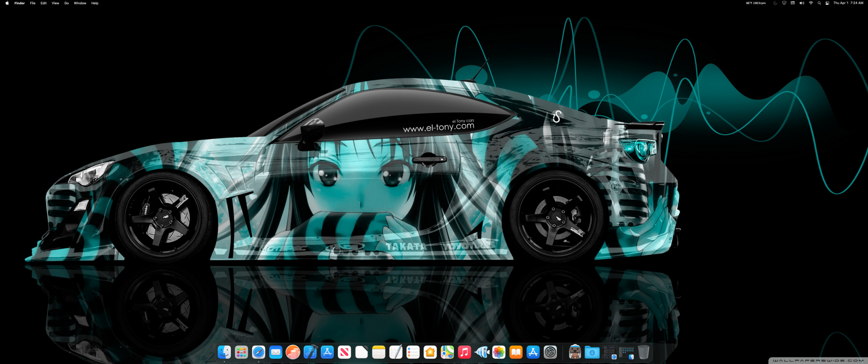Open the Finder menu in menu bar
Viewport: 868px width, 364px height.
click(20, 3)
